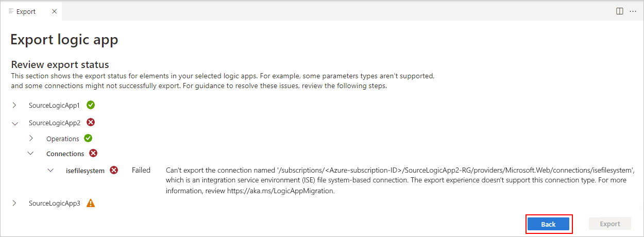Image resolution: width=644 pixels, height=237 pixels.
Task: Click green success icon beside SourceLogicApp1
Action: pos(91,105)
